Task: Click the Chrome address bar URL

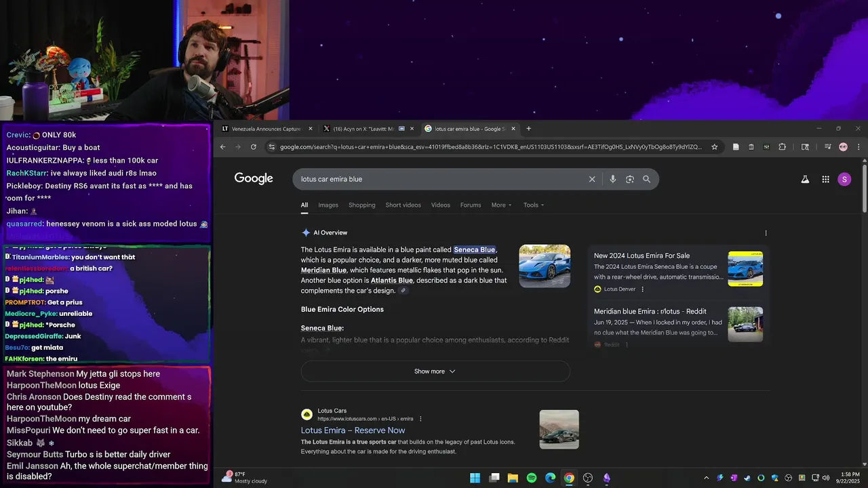Action: point(491,147)
